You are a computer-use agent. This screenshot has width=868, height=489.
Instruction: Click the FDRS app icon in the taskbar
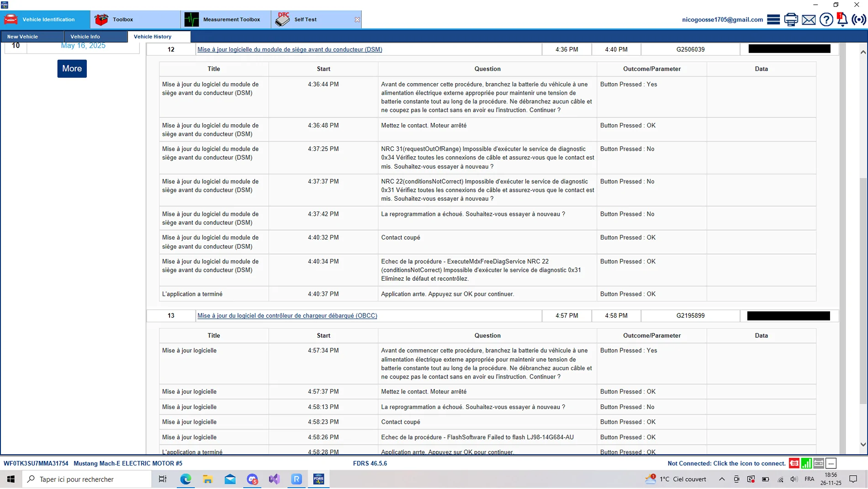pyautogui.click(x=319, y=479)
